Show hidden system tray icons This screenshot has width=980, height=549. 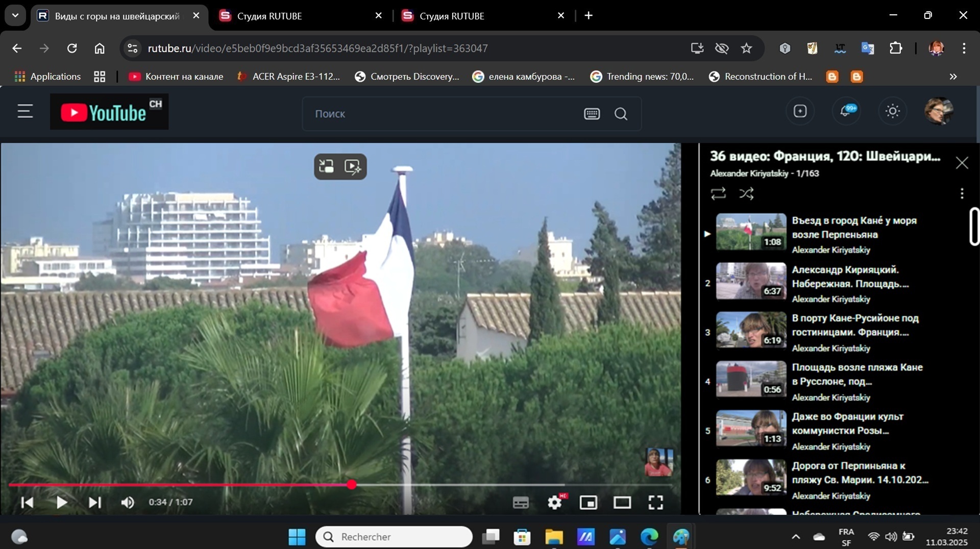[795, 537]
